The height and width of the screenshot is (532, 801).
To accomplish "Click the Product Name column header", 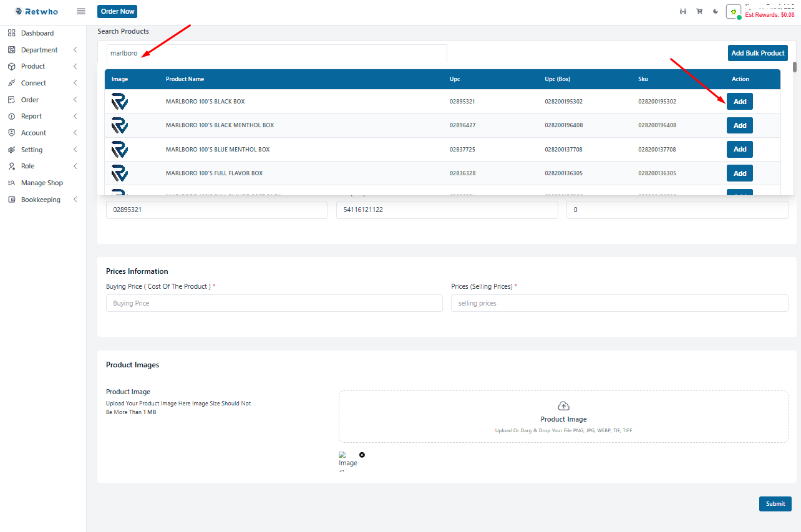I will tap(185, 79).
